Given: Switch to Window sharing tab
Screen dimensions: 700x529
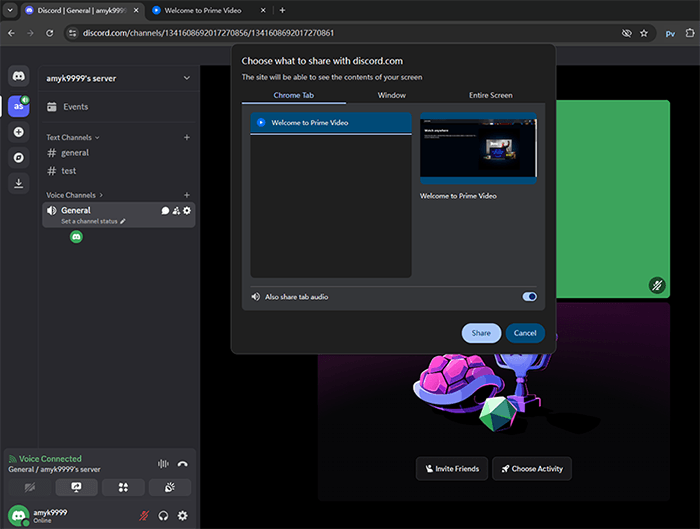Looking at the screenshot, I should [392, 95].
